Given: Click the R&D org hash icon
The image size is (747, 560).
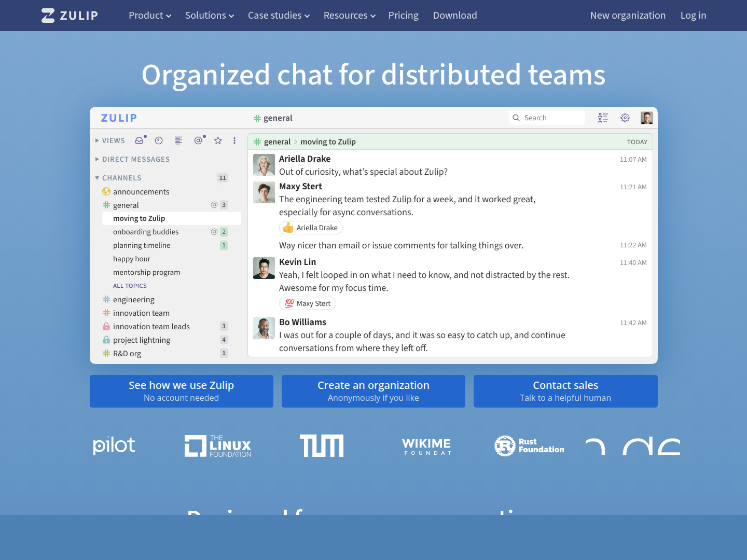Looking at the screenshot, I should point(106,353).
